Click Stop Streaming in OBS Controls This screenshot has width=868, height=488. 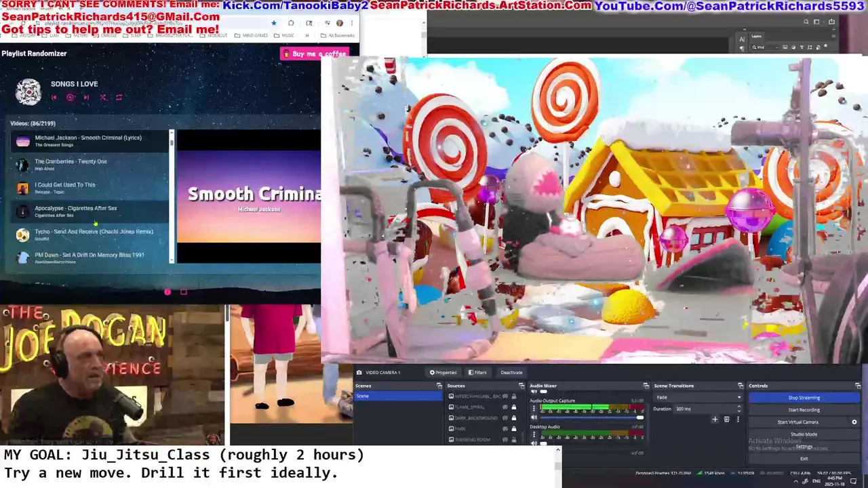click(804, 398)
